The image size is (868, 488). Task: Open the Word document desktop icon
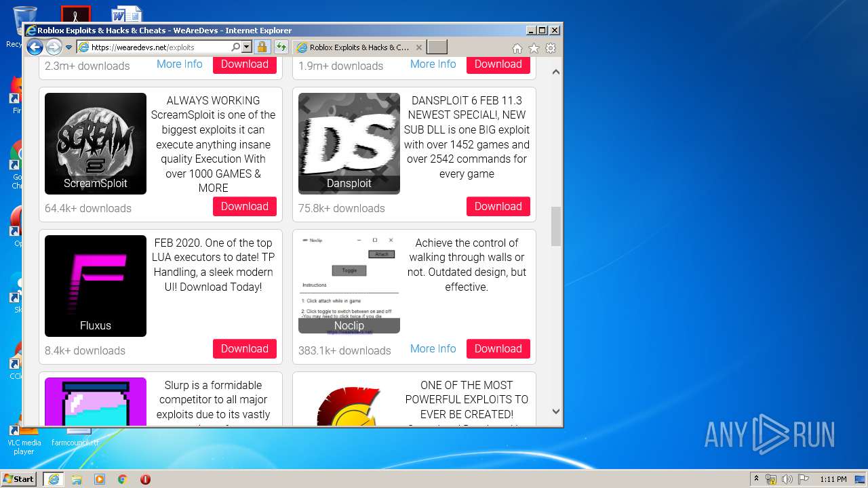pyautogui.click(x=126, y=14)
